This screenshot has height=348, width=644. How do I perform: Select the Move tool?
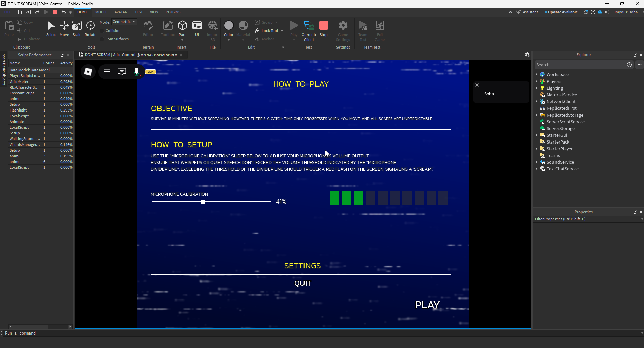64,29
